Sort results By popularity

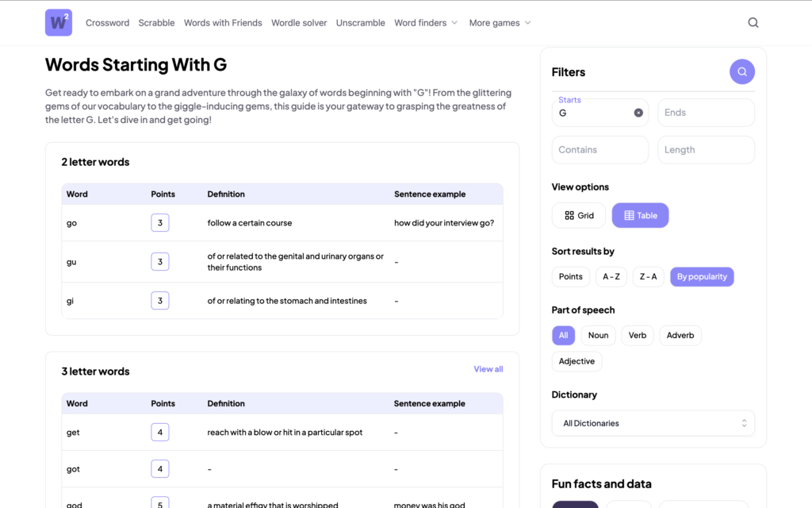click(x=702, y=276)
